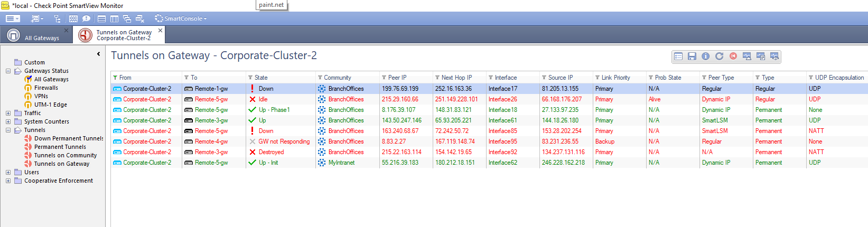Select the Custom folder in tree

pos(30,62)
